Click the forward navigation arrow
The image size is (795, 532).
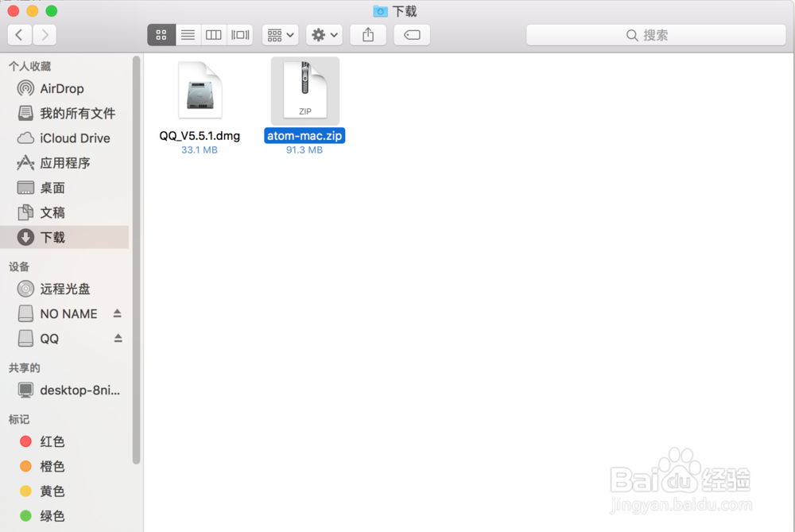(x=45, y=34)
